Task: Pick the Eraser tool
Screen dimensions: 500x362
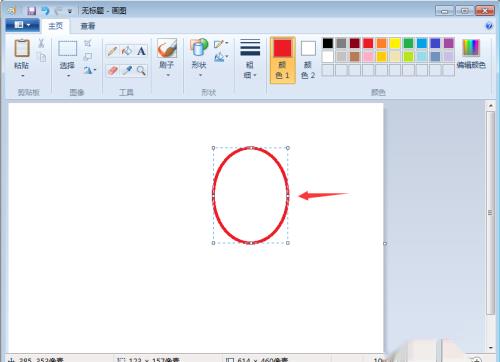Action: tap(112, 70)
